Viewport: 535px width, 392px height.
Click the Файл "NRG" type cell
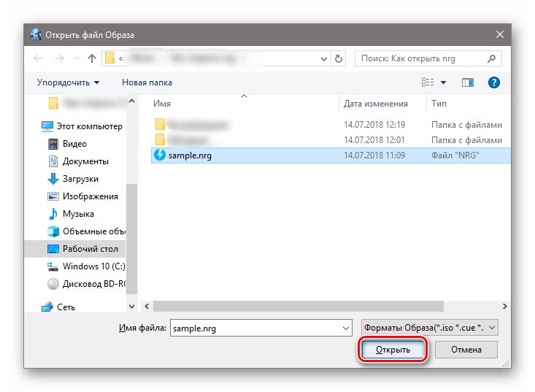[x=455, y=155]
